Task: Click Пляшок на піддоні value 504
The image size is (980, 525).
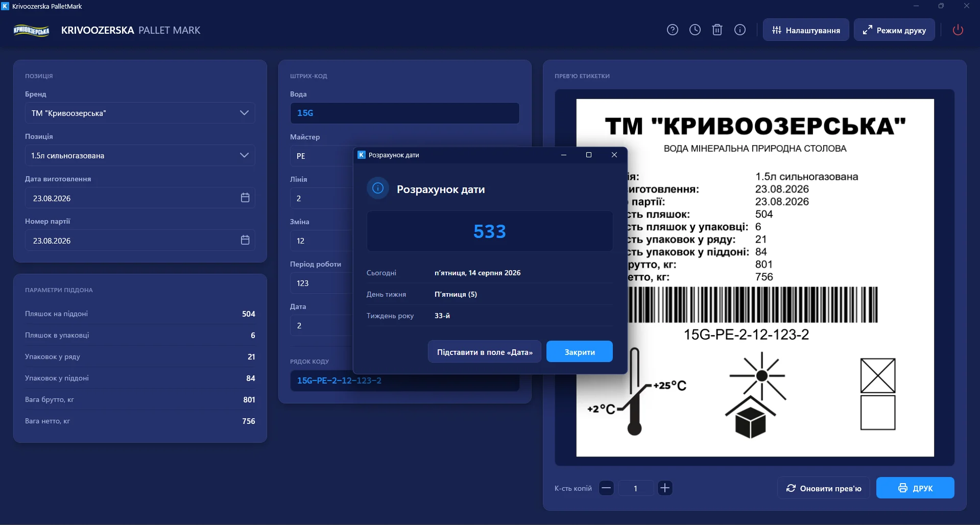Action: [x=248, y=314]
